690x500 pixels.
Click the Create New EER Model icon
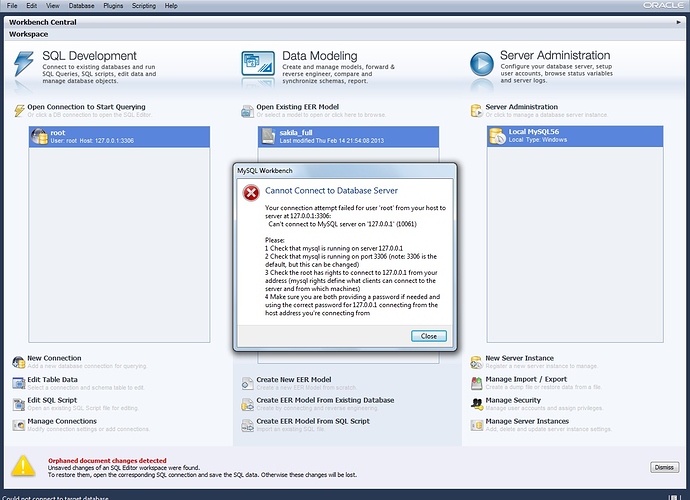point(247,383)
